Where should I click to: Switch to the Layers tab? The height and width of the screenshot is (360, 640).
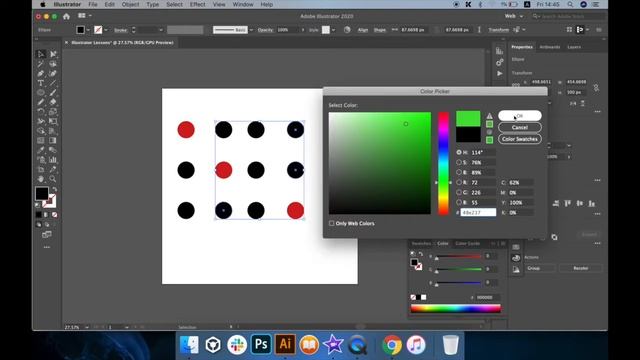(574, 47)
